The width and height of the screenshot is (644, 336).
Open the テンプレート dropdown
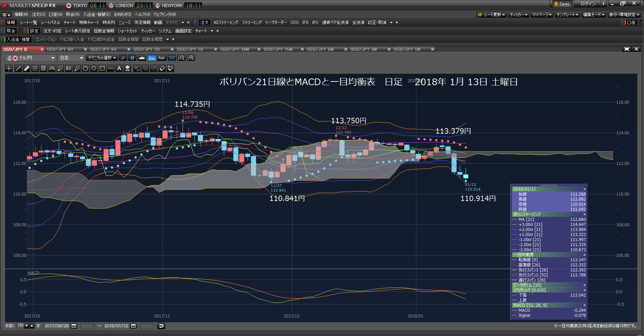pyautogui.click(x=567, y=15)
